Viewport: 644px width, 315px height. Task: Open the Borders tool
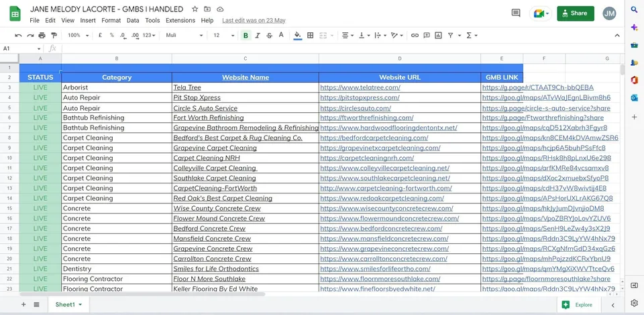click(x=311, y=36)
